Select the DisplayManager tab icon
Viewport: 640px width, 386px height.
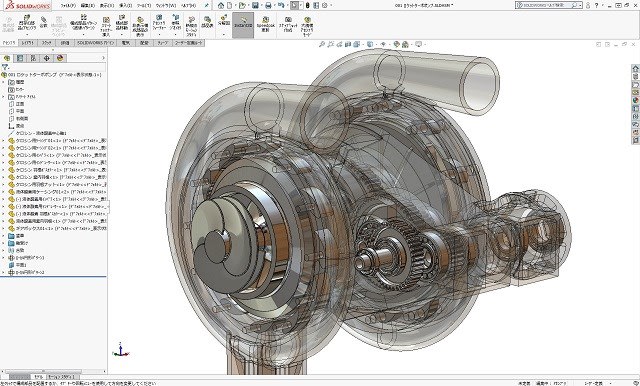60,58
